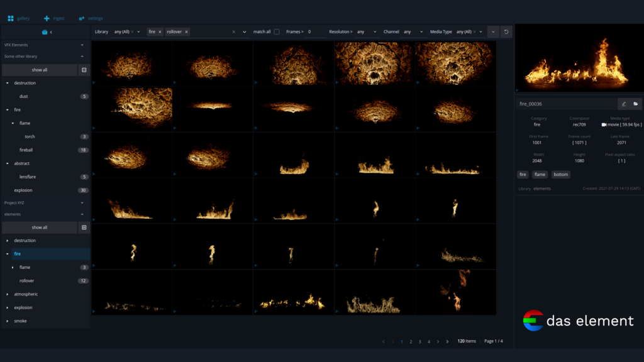Viewport: 644px width, 362px height.
Task: Go to last page arrow
Action: pos(447,341)
